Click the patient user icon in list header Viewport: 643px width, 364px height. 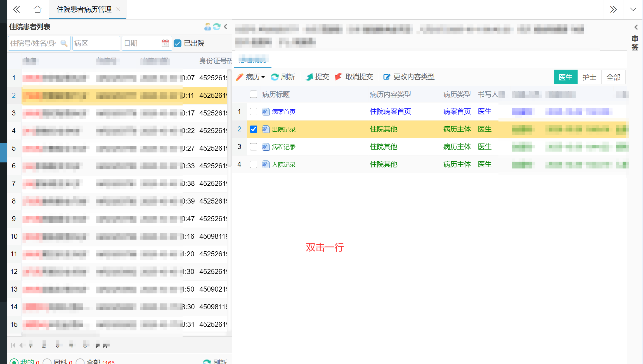click(x=207, y=27)
